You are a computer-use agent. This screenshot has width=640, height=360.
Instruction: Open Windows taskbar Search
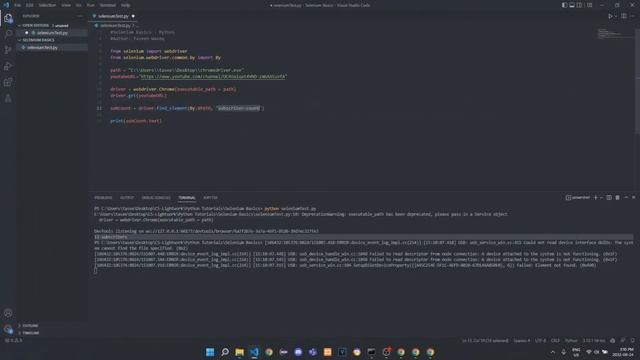[224, 352]
